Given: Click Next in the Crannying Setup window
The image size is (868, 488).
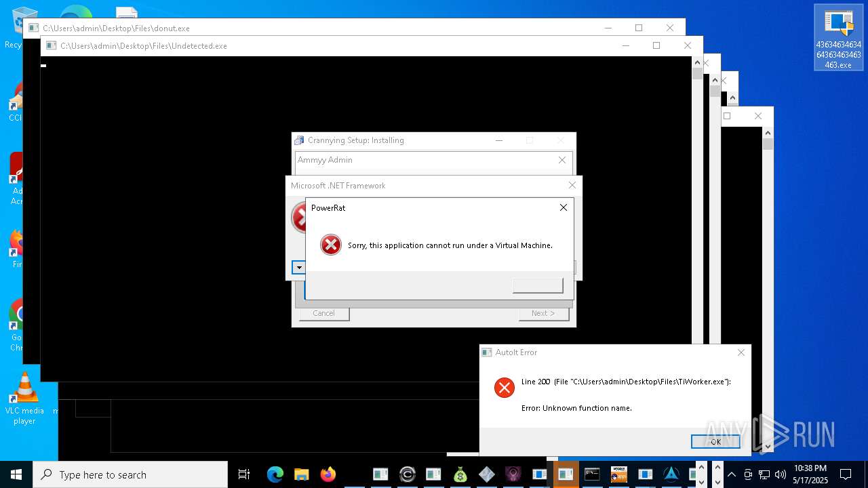Looking at the screenshot, I should pos(544,313).
